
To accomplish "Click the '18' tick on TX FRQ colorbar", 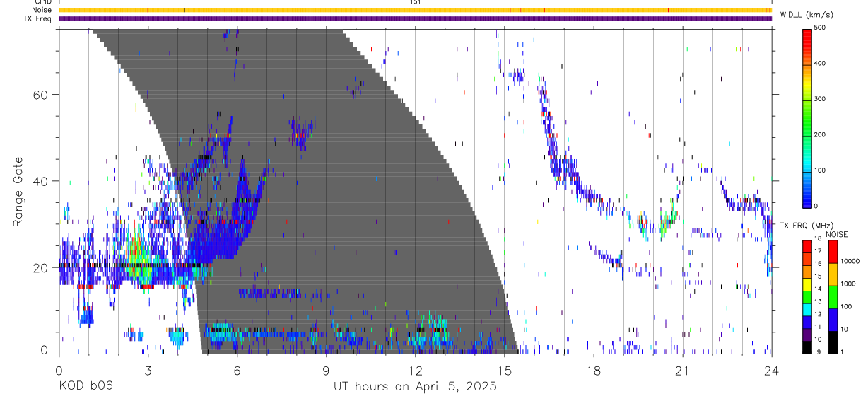I will click(819, 240).
